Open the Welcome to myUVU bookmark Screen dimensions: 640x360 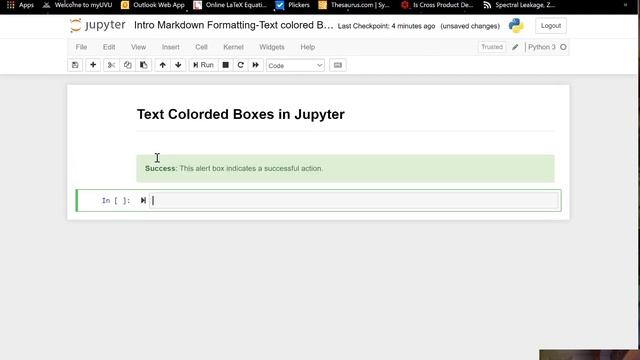click(x=77, y=5)
